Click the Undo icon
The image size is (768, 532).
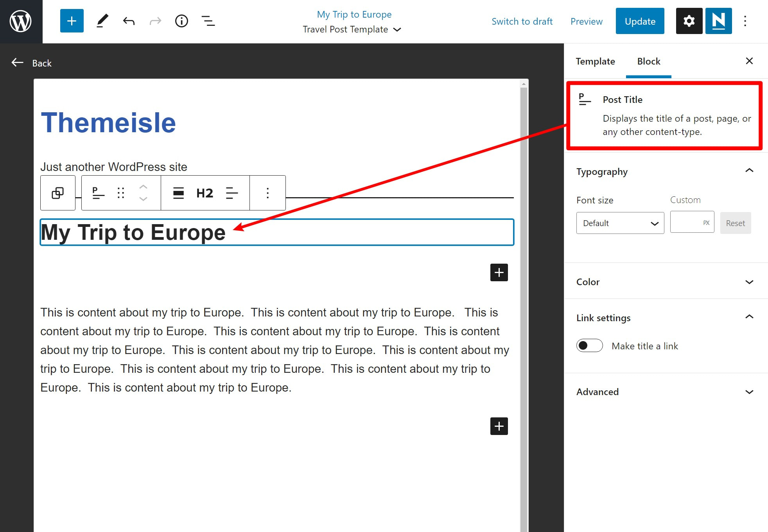pyautogui.click(x=129, y=21)
